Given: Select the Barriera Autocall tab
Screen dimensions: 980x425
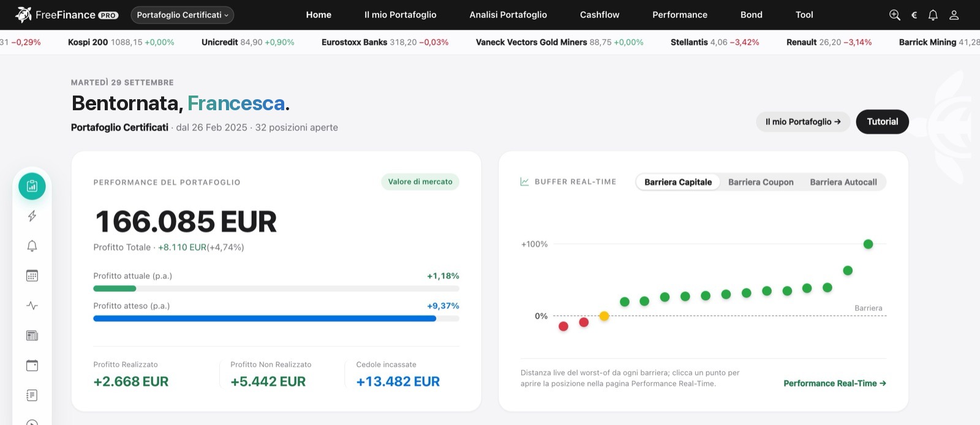Looking at the screenshot, I should point(843,182).
